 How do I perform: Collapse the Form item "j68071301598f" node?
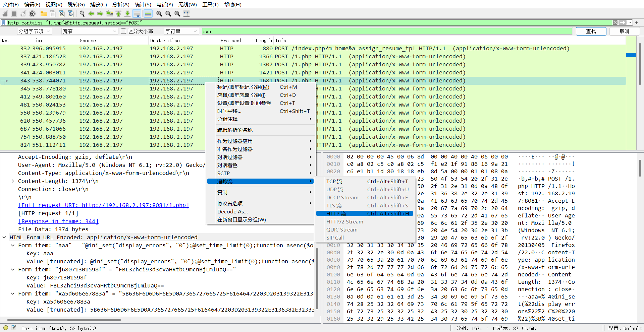pyautogui.click(x=13, y=269)
